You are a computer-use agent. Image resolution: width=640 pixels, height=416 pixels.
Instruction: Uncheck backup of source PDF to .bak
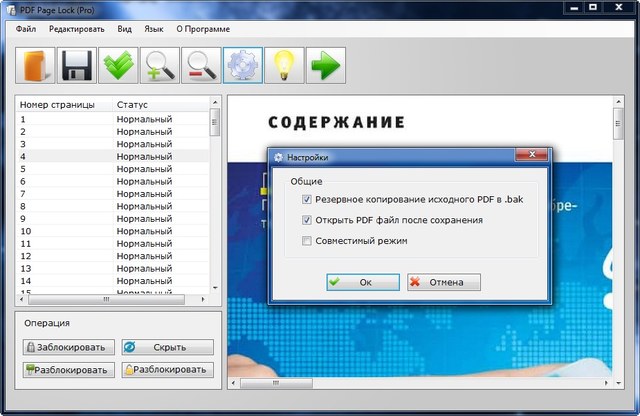pos(307,200)
